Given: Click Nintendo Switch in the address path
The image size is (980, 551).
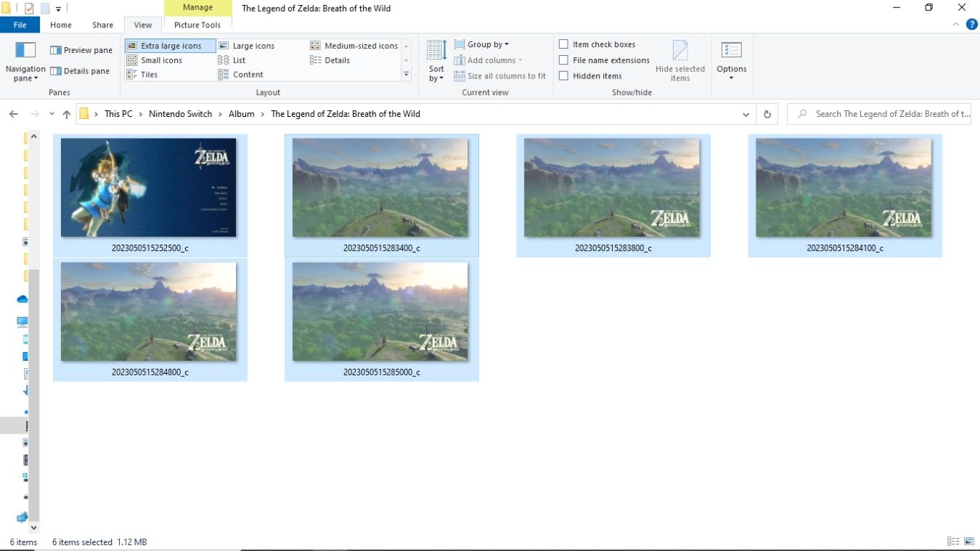Looking at the screenshot, I should (180, 114).
